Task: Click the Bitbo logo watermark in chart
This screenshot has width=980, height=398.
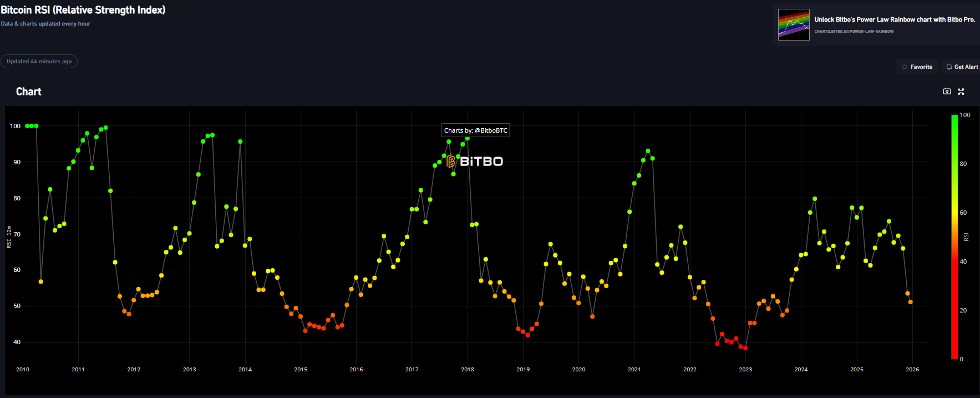Action: tap(475, 162)
